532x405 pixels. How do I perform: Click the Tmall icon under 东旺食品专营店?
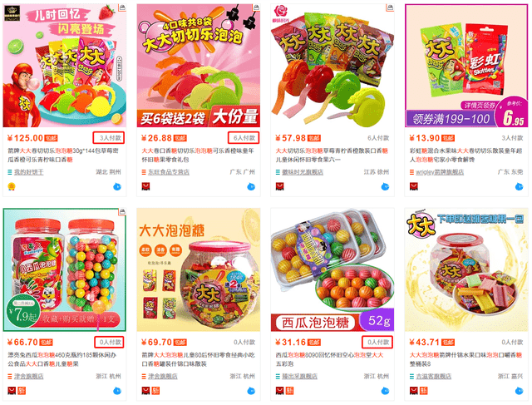(x=145, y=186)
